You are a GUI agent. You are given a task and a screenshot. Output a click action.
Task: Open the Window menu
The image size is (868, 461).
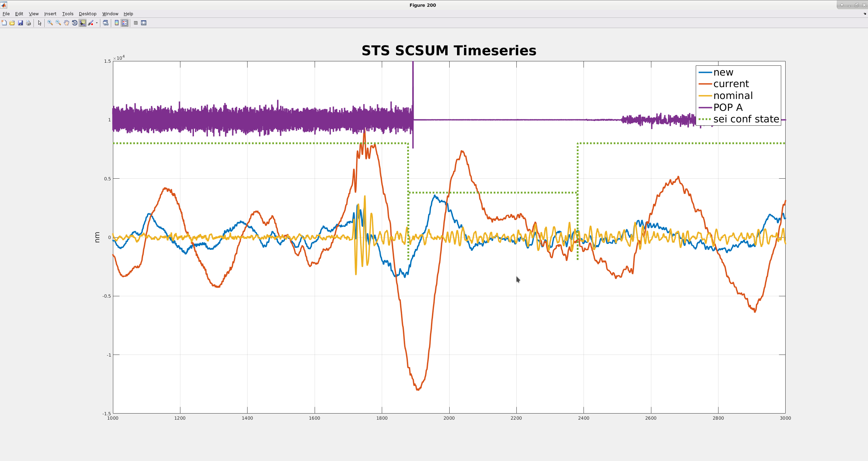[110, 14]
